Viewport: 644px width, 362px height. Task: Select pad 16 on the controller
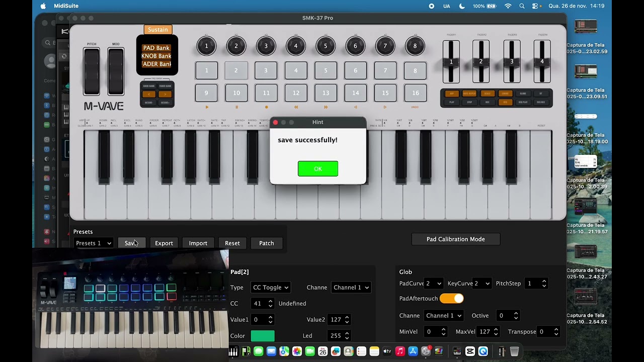415,93
